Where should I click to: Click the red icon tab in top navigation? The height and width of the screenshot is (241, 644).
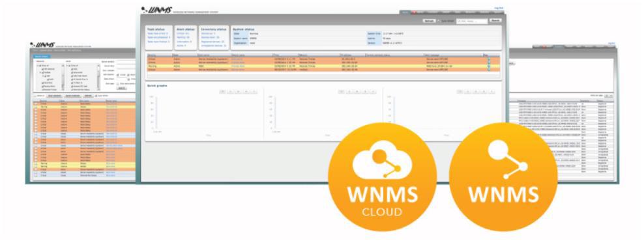click(414, 12)
